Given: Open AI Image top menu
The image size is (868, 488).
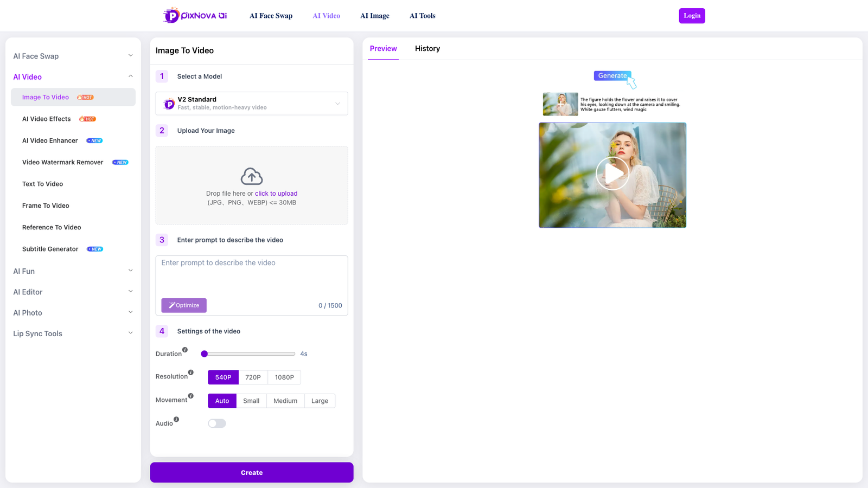Looking at the screenshot, I should [x=375, y=16].
